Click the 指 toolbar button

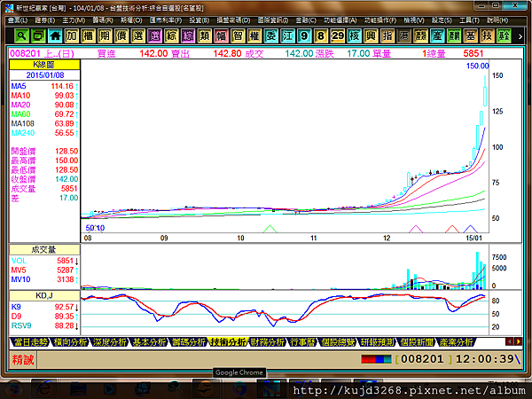(x=387, y=35)
